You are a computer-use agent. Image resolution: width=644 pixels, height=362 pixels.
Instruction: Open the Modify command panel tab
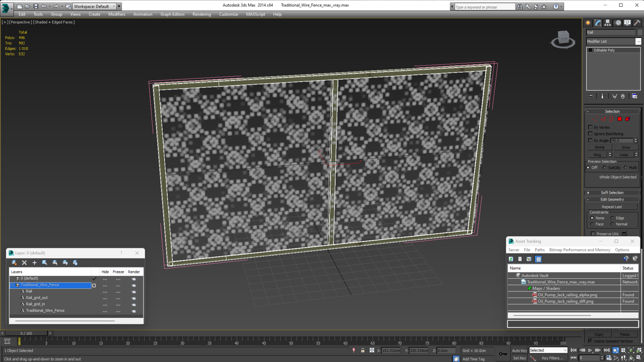pos(598,23)
